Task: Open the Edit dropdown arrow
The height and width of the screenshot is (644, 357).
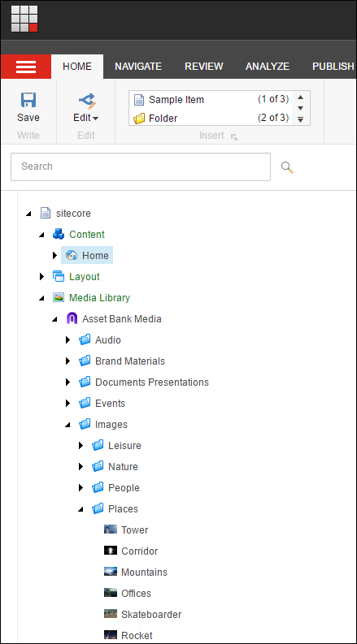Action: (x=95, y=119)
